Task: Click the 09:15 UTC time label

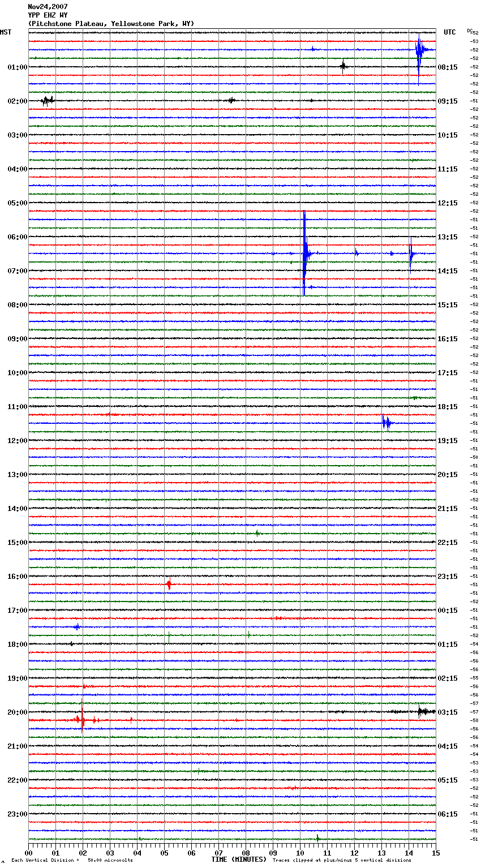Action: click(448, 101)
